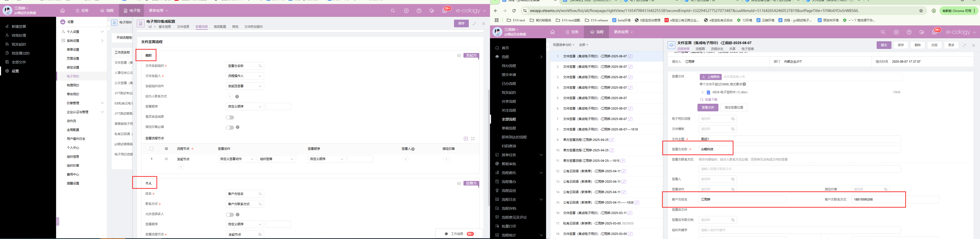
Task: Open 更多应用 menu in left window
Action: (158, 11)
